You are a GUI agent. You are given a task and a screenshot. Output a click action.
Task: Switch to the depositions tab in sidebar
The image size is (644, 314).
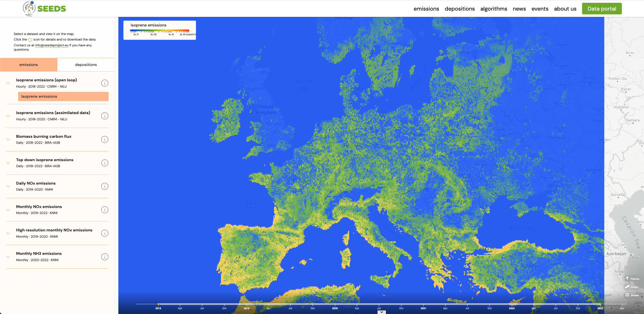click(86, 65)
